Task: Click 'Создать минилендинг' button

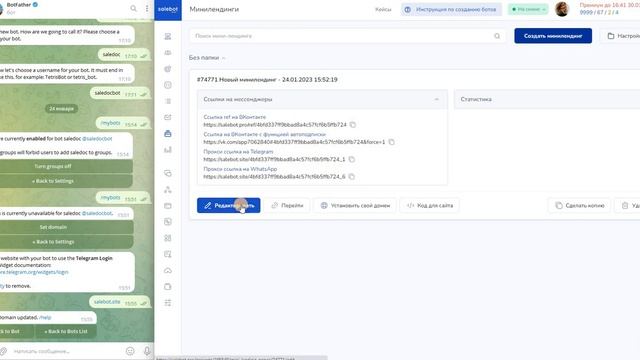Action: 553,36
